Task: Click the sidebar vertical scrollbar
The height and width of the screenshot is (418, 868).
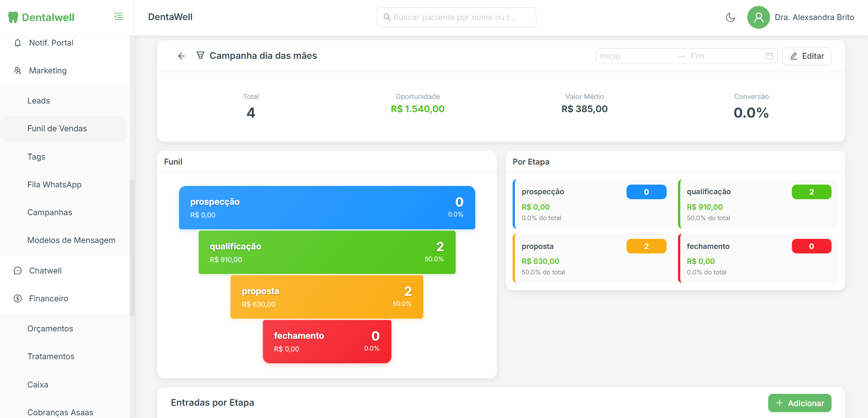Action: point(132,248)
